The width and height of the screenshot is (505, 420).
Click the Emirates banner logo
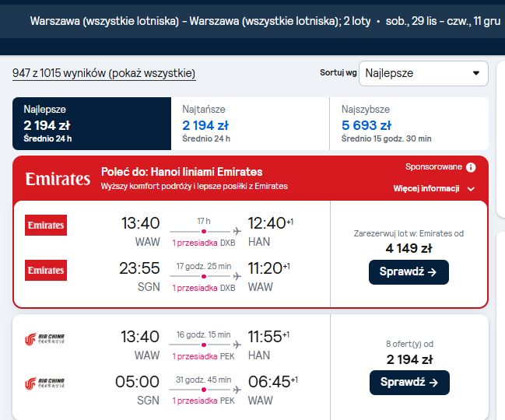58,179
